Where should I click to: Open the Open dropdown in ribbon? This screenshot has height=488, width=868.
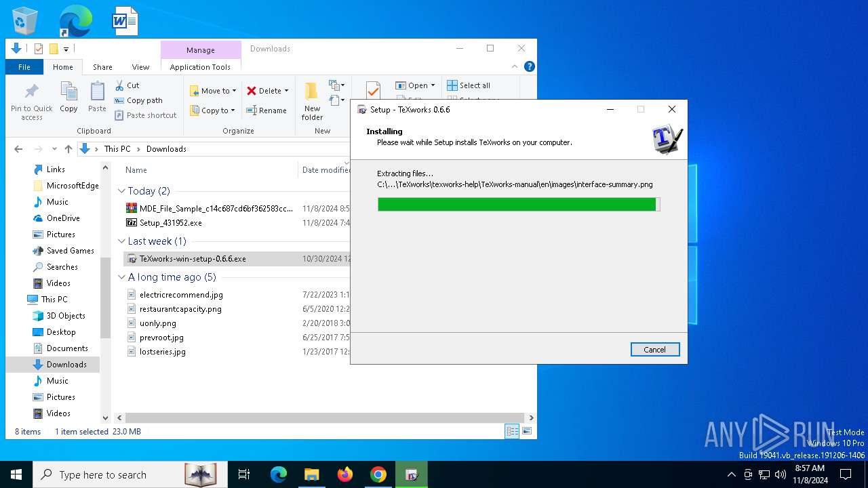pos(415,85)
